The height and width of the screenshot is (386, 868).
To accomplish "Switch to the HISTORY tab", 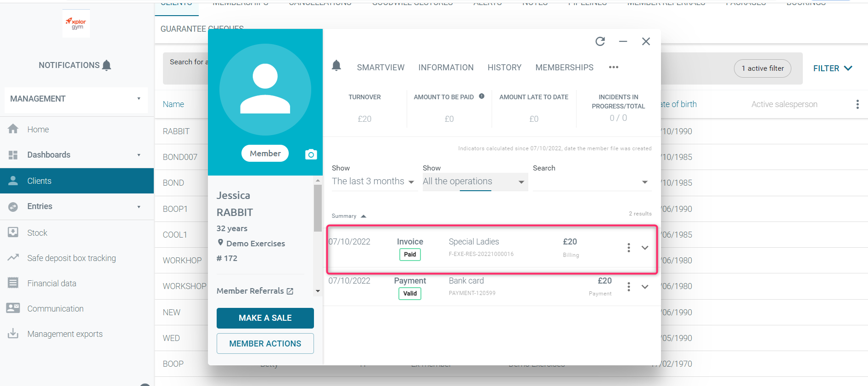I will [504, 68].
